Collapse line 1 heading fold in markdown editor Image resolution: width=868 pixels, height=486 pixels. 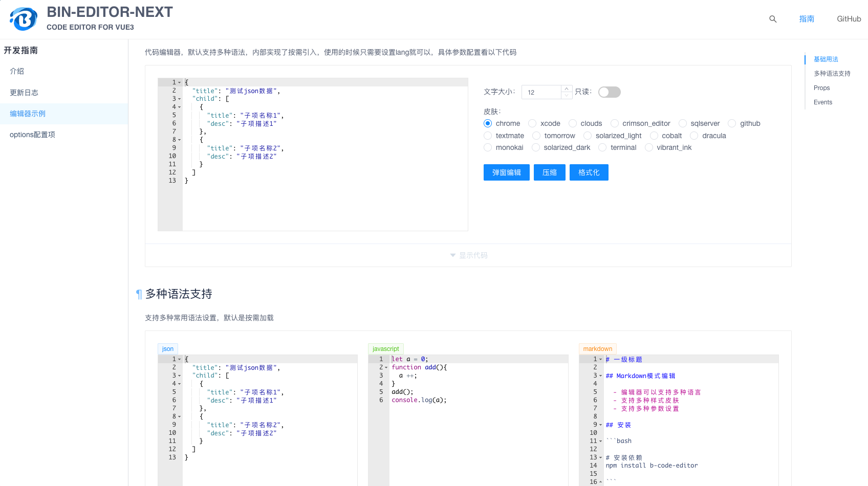point(601,360)
